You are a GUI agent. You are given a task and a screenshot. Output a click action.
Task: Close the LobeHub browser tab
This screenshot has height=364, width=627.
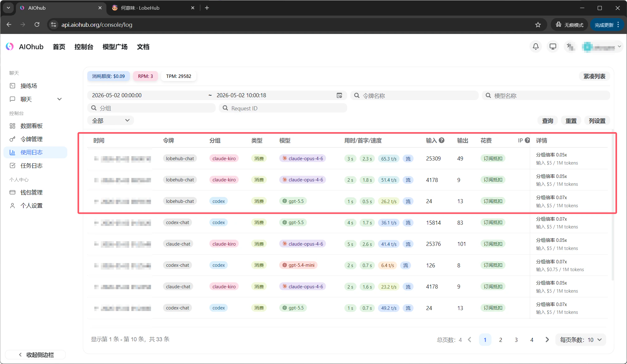[x=193, y=8]
